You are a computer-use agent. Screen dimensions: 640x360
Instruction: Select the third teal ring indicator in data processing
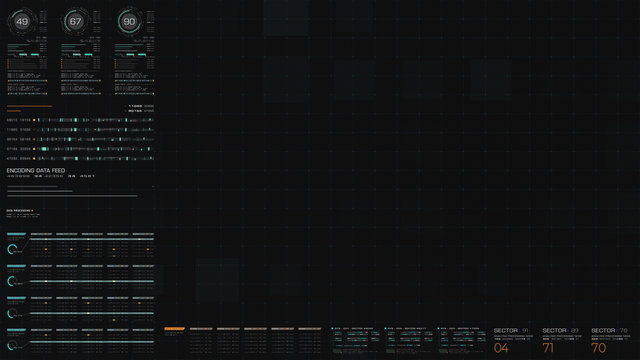tap(12, 313)
